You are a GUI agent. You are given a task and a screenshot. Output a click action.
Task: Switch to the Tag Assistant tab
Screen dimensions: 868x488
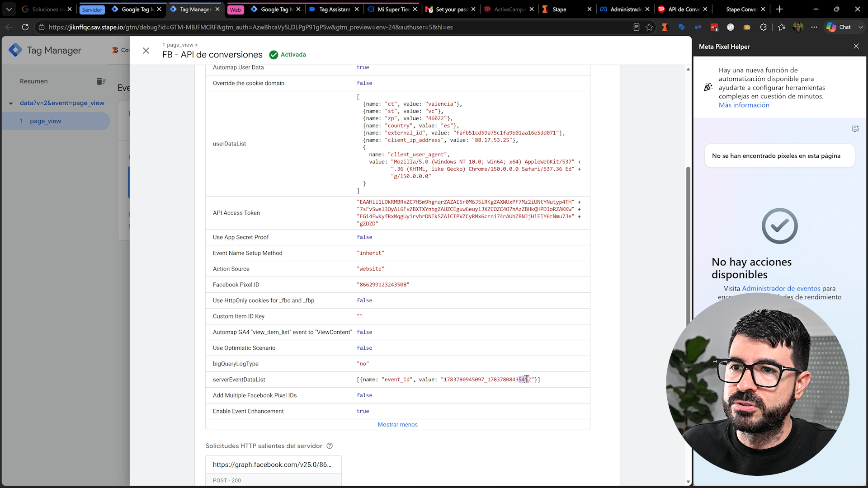[x=335, y=9]
